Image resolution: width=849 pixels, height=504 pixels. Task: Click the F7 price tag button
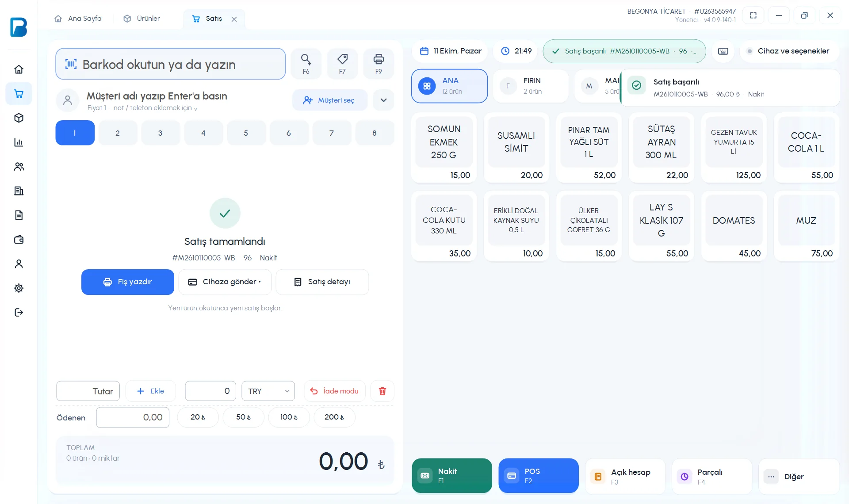[x=342, y=64]
